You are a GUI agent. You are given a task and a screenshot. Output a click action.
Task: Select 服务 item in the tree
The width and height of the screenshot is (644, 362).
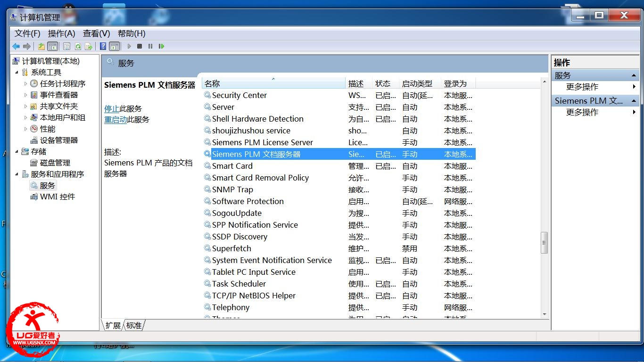pyautogui.click(x=47, y=185)
